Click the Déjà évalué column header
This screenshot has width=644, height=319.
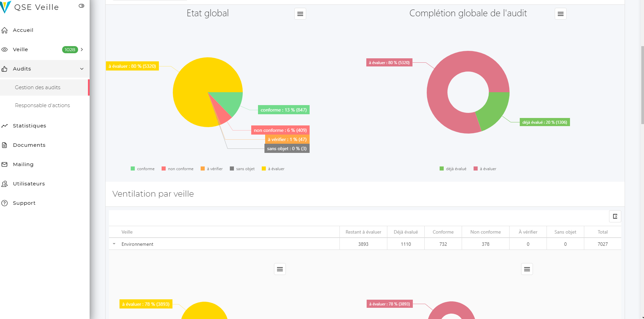406,232
